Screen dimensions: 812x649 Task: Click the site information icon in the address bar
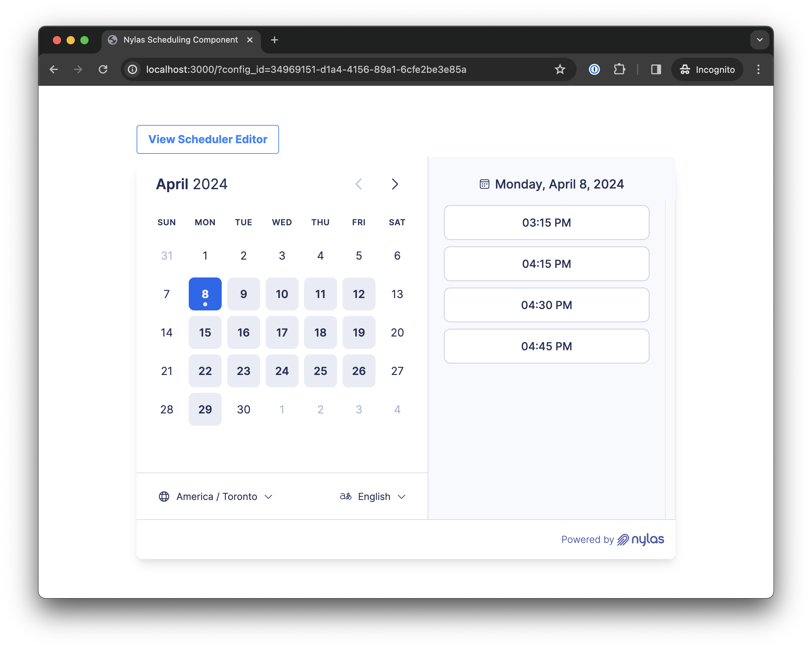pyautogui.click(x=132, y=69)
